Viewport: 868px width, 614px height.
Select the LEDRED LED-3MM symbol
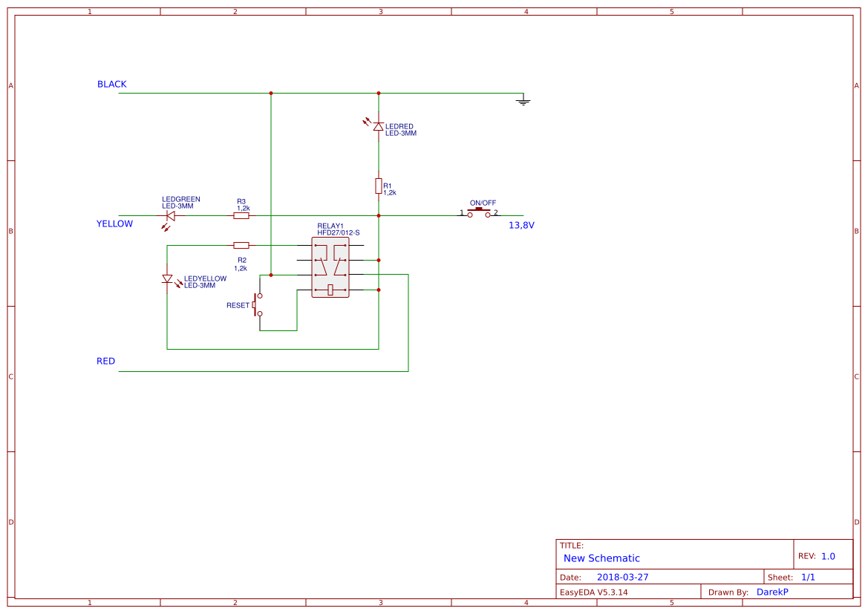click(378, 125)
